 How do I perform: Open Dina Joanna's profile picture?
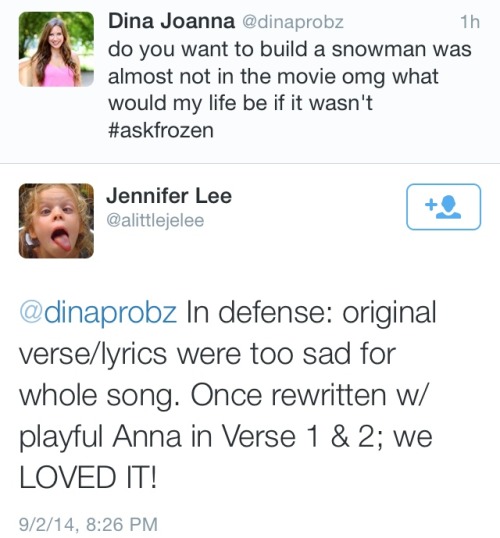pos(56,49)
